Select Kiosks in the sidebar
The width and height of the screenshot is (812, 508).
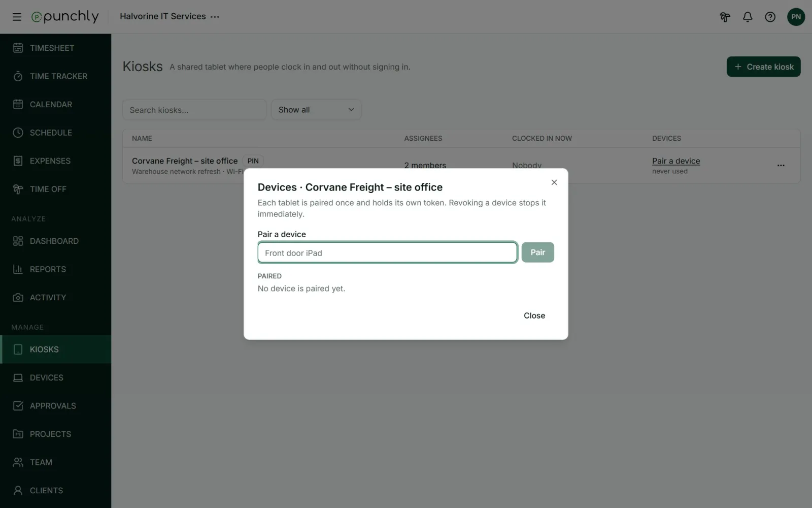[x=55, y=350]
